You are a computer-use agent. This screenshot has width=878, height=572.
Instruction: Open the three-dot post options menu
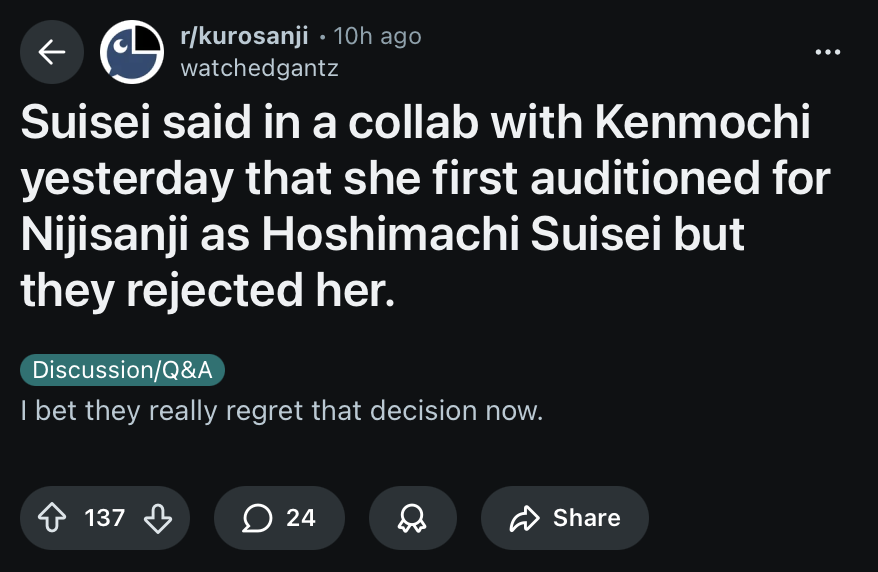(x=828, y=50)
